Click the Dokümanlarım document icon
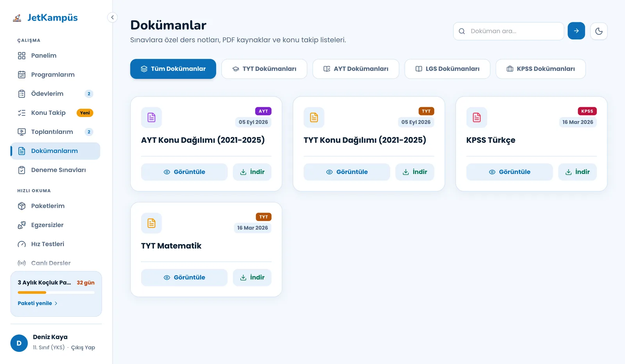Image resolution: width=625 pixels, height=364 pixels. 22,151
